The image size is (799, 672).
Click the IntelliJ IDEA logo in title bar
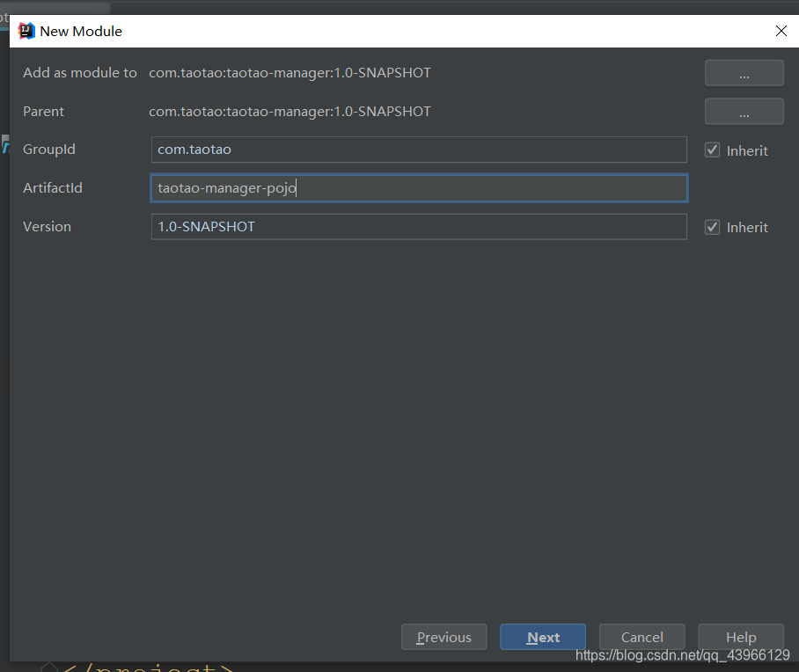(x=26, y=31)
